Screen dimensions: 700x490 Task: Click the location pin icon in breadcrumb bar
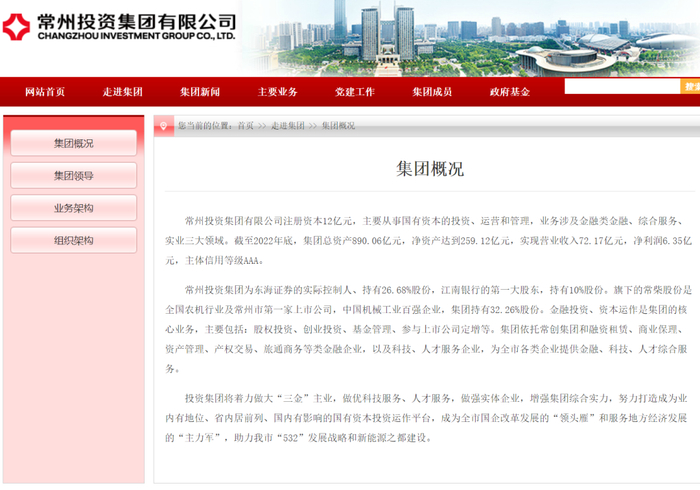tap(163, 126)
